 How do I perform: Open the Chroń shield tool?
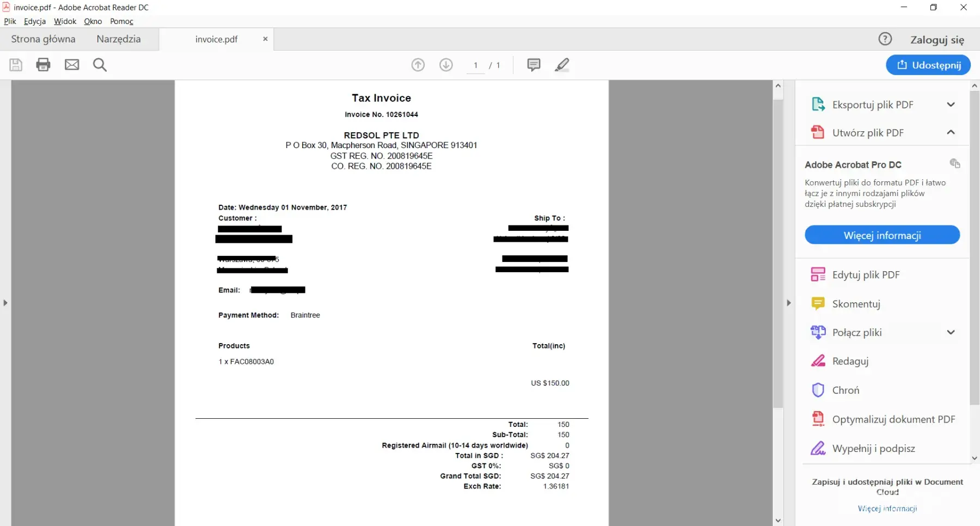pos(835,390)
